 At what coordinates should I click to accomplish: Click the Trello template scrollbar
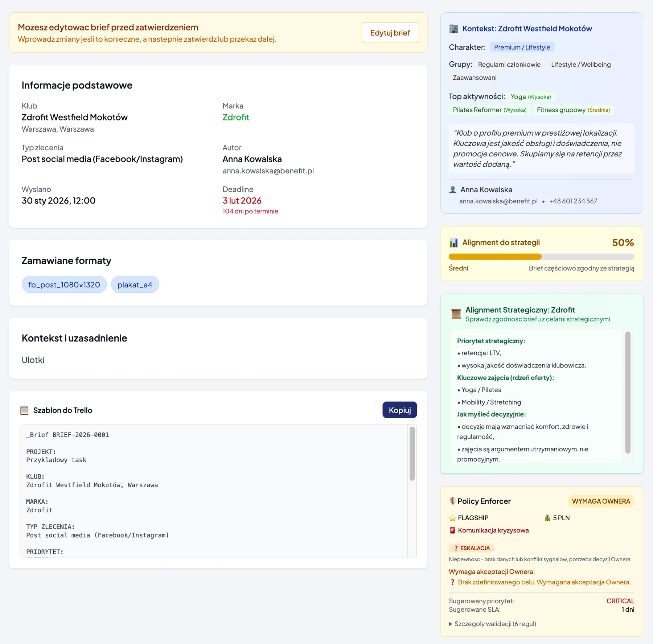[412, 454]
